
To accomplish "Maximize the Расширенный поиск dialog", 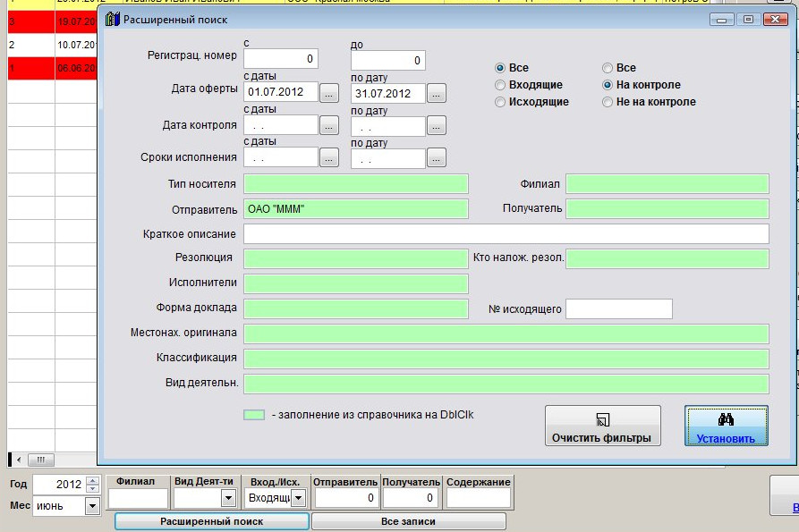I will 748,20.
